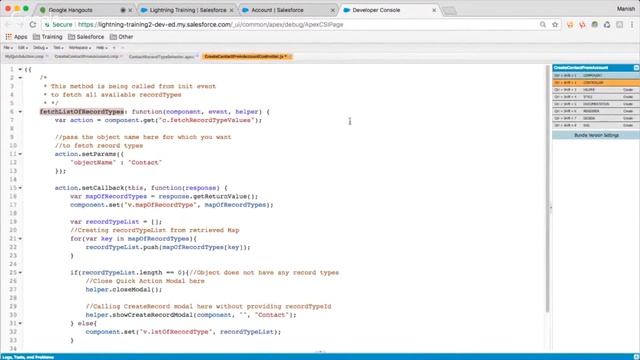Collapse the comment fold at line 2

20,78
